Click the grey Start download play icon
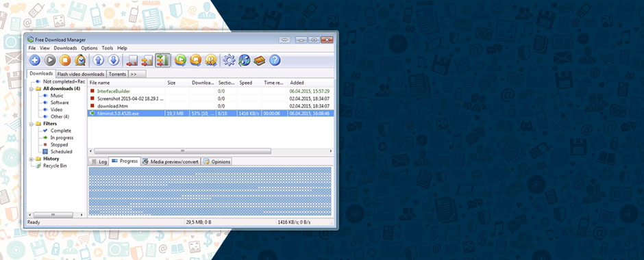This screenshot has width=644, height=260. (x=50, y=61)
